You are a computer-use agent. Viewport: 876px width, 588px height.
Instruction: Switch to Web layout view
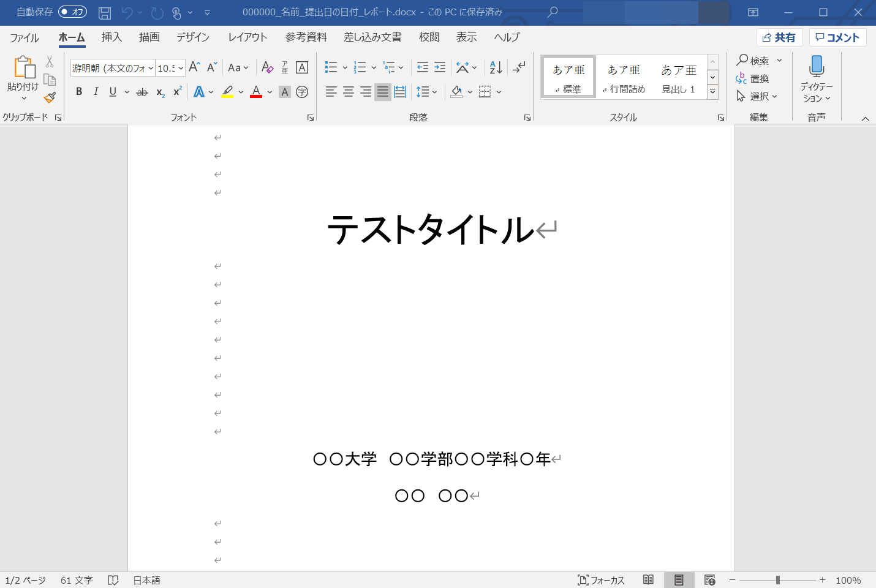710,580
